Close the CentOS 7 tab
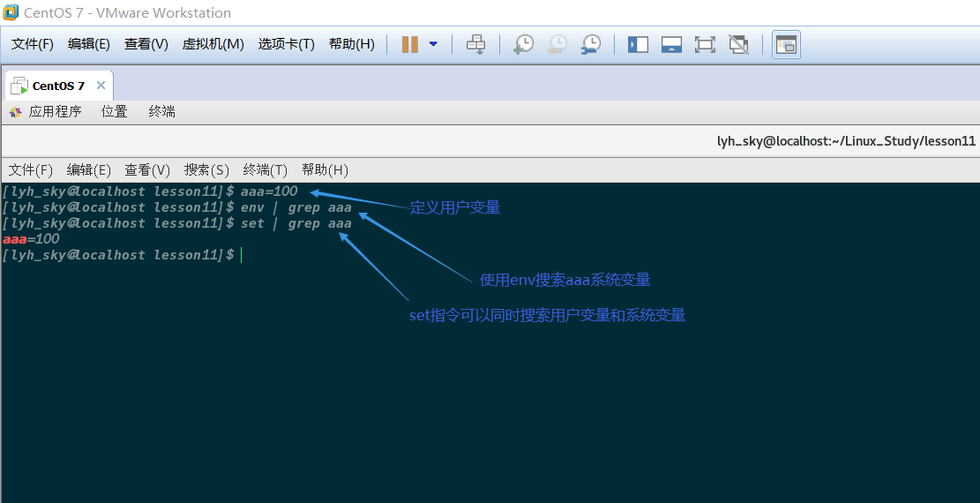The width and height of the screenshot is (980, 503). 101,85
